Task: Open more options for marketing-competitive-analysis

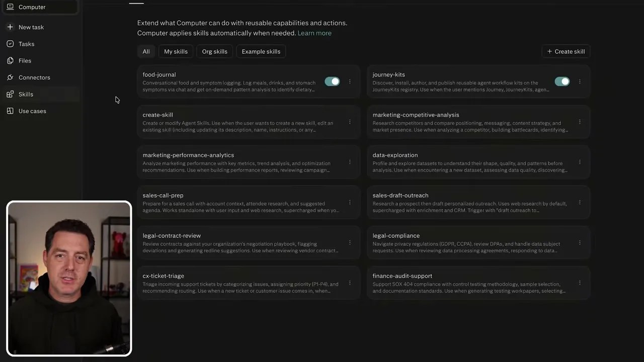Action: [x=580, y=122]
